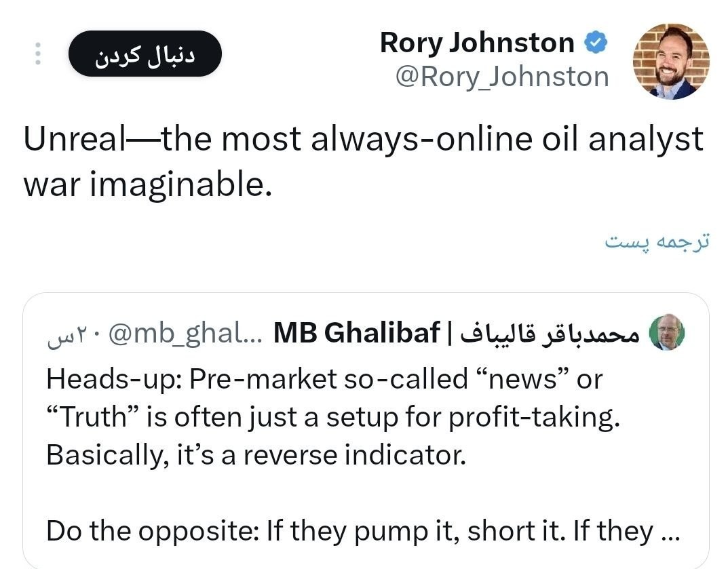Open the Rory Johnston display name
Screen dimensions: 728x569
477,43
